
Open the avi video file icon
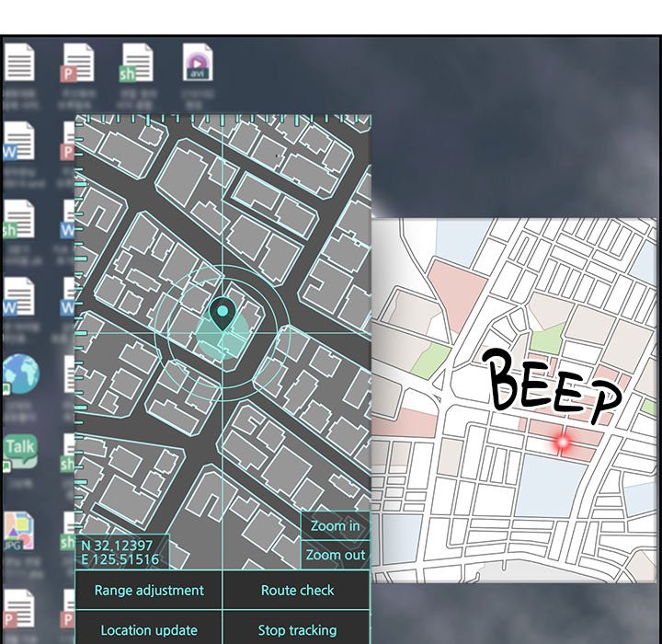pos(198,62)
